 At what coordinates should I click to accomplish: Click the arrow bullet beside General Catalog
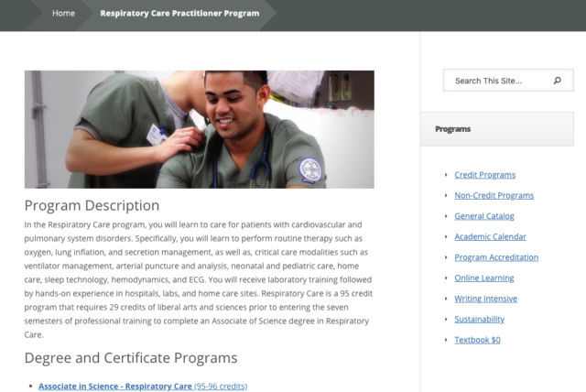[x=446, y=216]
